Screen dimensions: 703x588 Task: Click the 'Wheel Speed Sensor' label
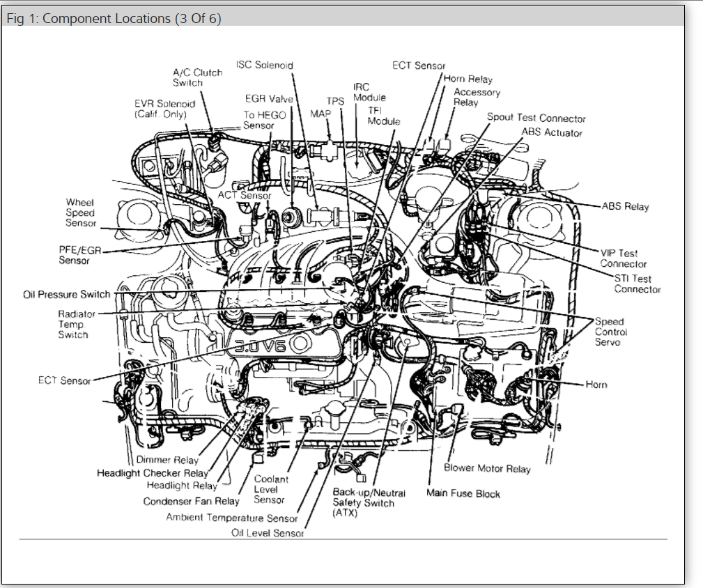pyautogui.click(x=81, y=213)
